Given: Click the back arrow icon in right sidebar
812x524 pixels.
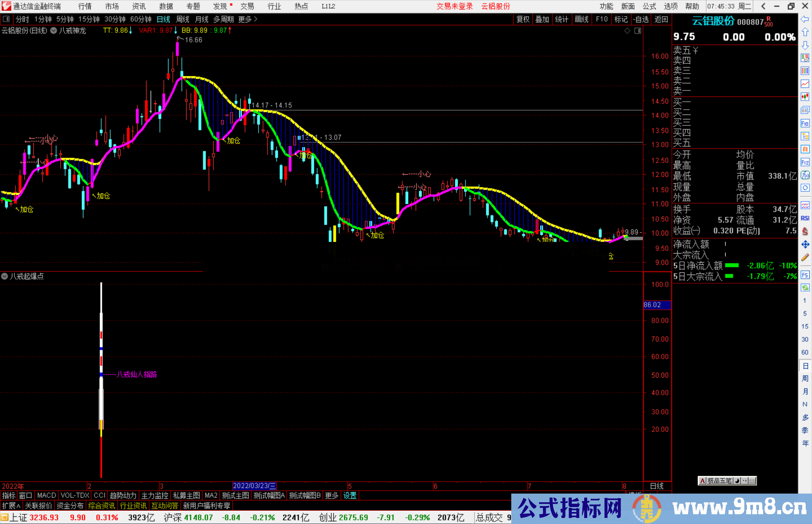Looking at the screenshot, I should coord(805,19).
